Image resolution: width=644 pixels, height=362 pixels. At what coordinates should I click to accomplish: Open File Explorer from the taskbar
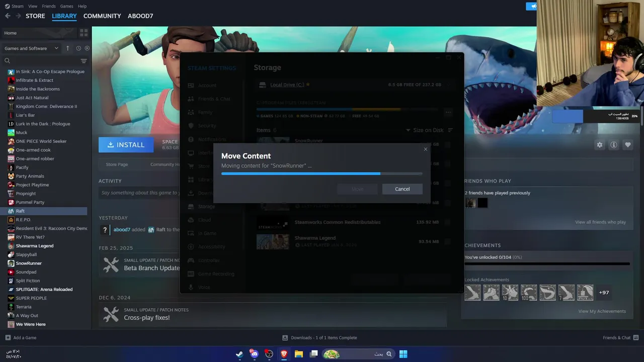point(298,354)
